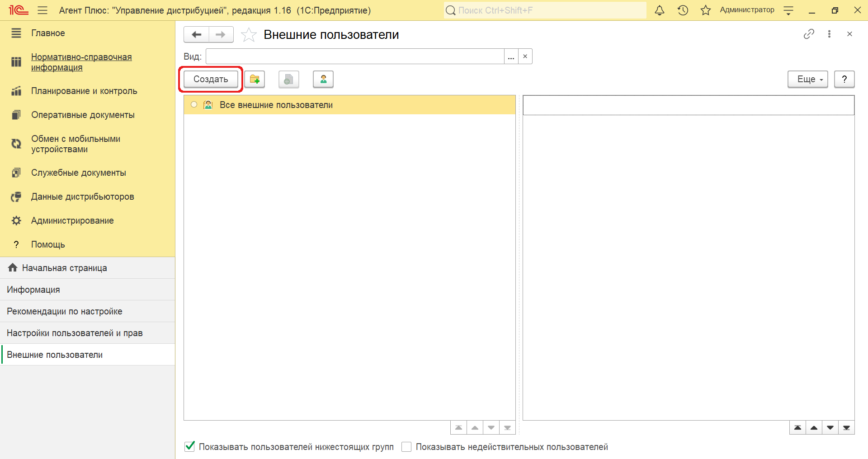Navigate back with left arrow
868x459 pixels.
197,35
